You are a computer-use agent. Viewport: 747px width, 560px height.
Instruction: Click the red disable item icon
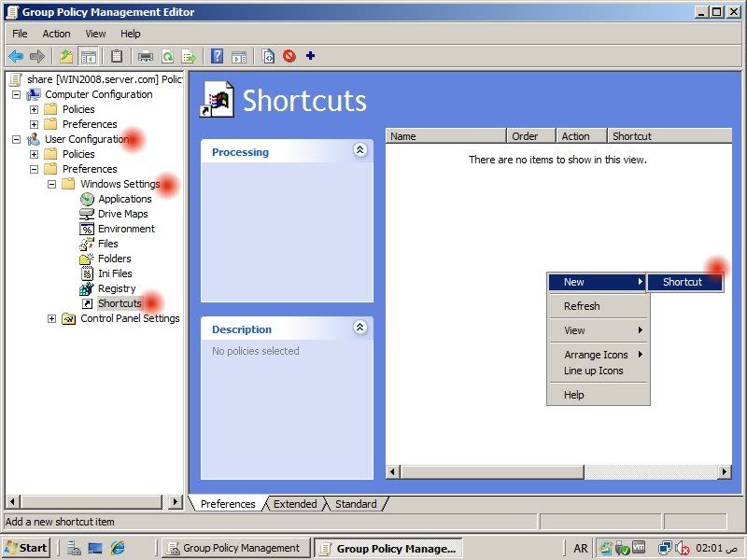pyautogui.click(x=289, y=56)
